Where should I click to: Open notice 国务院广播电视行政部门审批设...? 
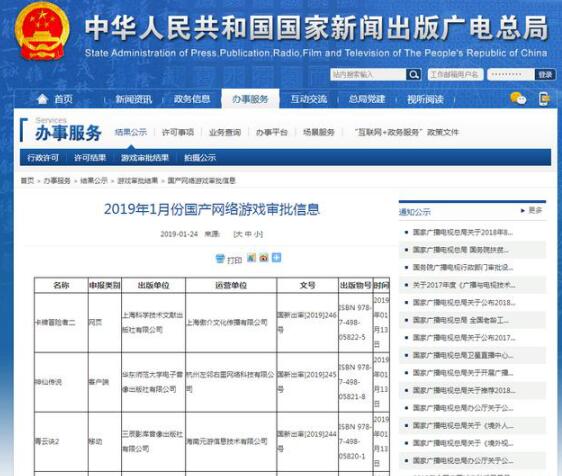point(463,267)
